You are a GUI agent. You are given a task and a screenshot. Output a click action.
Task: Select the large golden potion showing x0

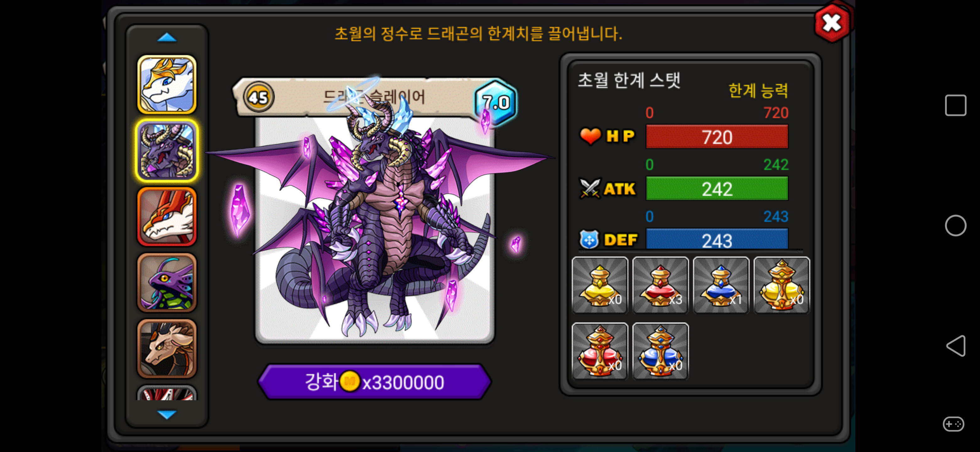pos(781,285)
